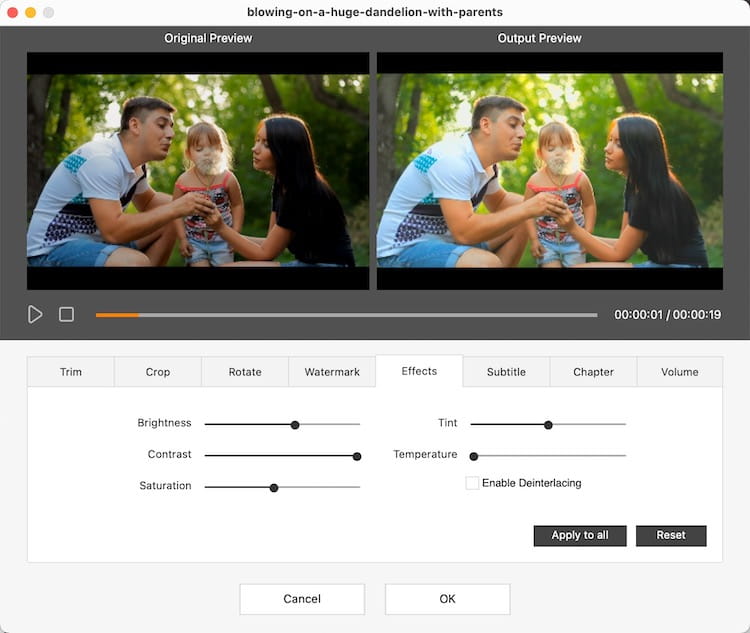750x633 pixels.
Task: Click the Saturation label
Action: tap(165, 486)
